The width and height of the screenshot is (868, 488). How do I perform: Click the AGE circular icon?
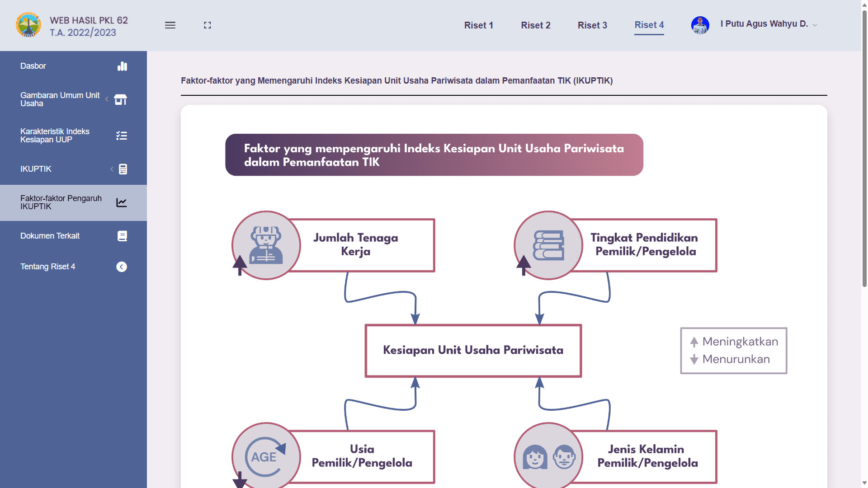[266, 456]
